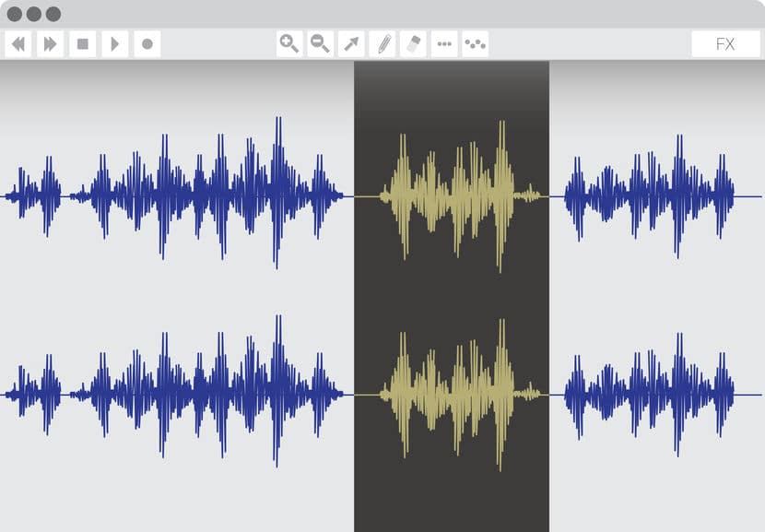Click the highlighted yellow waveform in lower track
Screen dimensions: 765x532
pos(452,395)
